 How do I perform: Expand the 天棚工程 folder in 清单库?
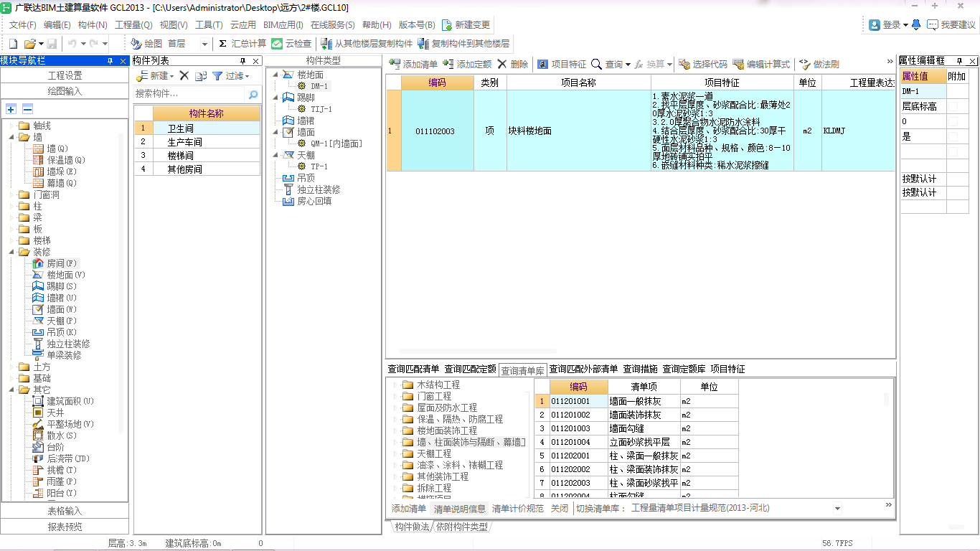click(395, 453)
